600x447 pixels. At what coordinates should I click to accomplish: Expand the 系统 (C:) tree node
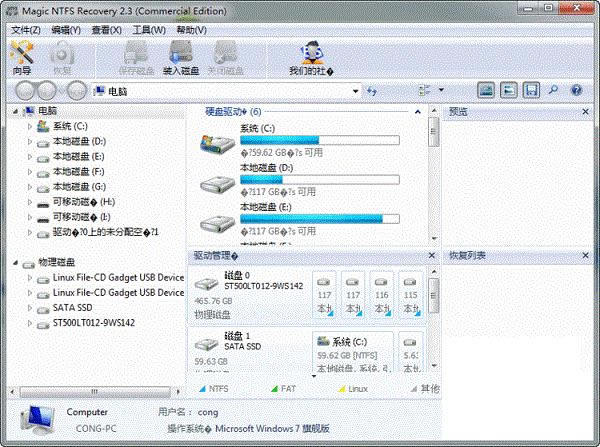(30, 126)
